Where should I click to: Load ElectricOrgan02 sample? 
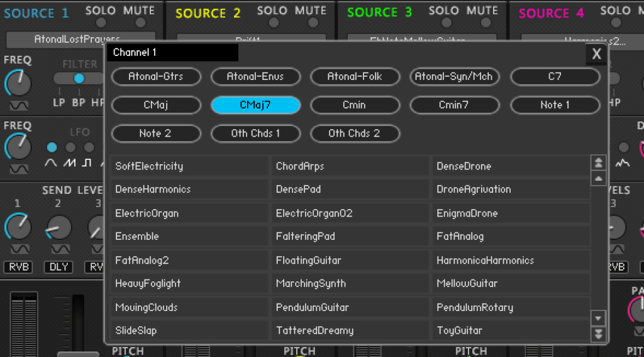350,213
